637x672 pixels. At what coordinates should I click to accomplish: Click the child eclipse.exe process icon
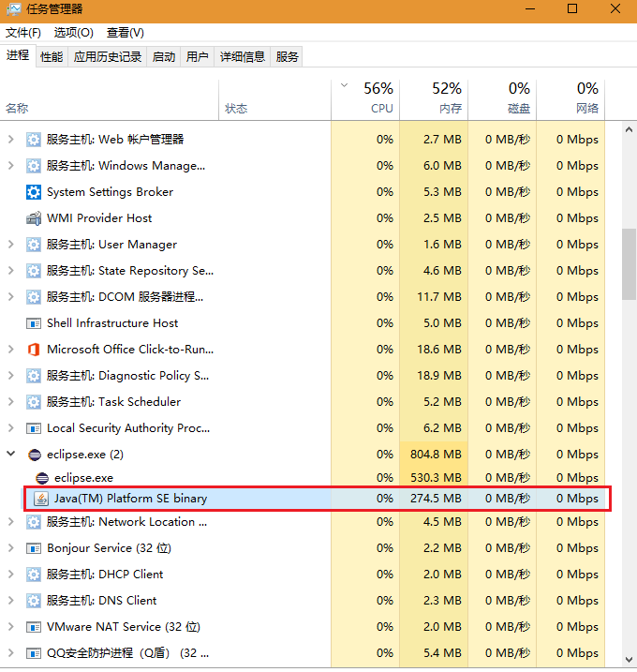41,478
